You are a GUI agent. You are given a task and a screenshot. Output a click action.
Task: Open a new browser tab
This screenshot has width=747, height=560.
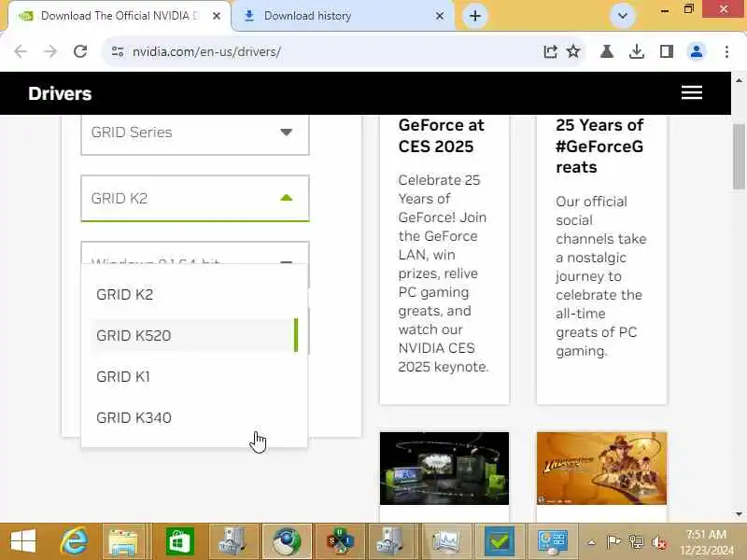pos(475,16)
